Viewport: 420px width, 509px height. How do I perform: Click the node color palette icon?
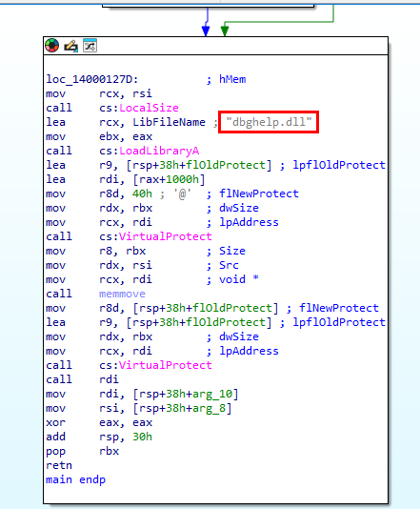point(51,46)
